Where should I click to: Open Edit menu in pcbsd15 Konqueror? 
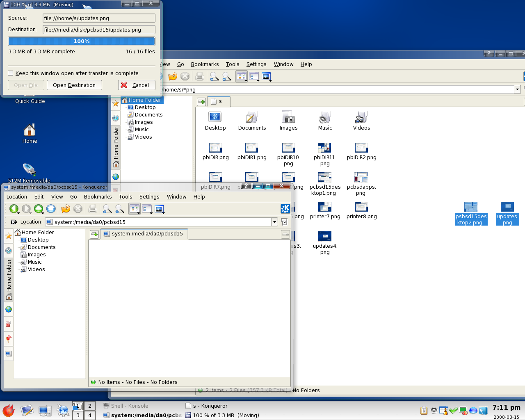[39, 197]
